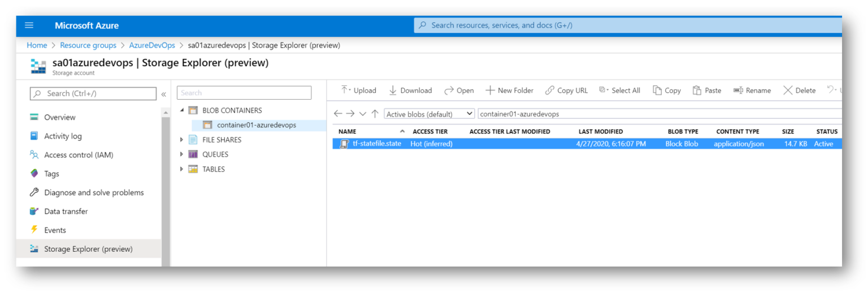Collapse the Blob Containers tree node

click(182, 110)
